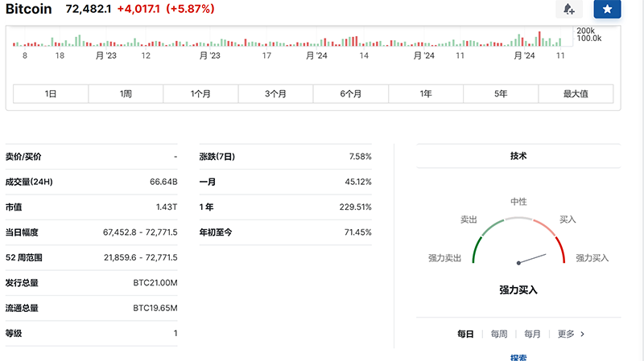644x361 pixels.
Task: Click the technical gauge needle
Action: pyautogui.click(x=531, y=259)
